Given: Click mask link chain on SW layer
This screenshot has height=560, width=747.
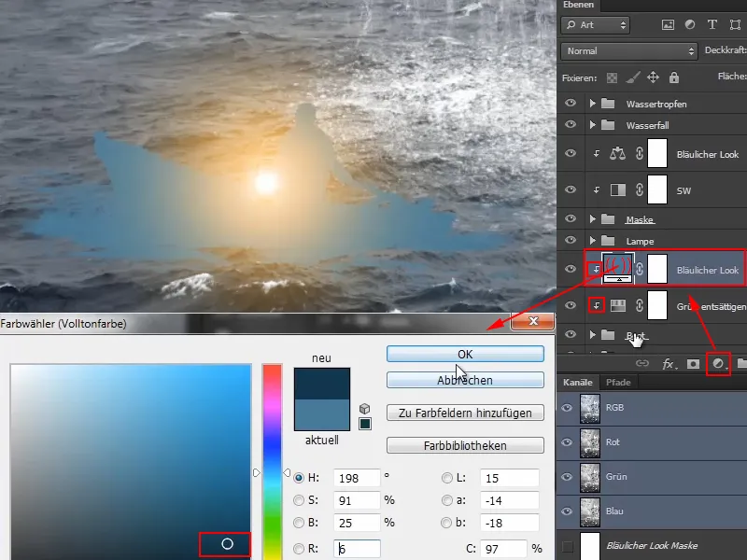Looking at the screenshot, I should [640, 189].
